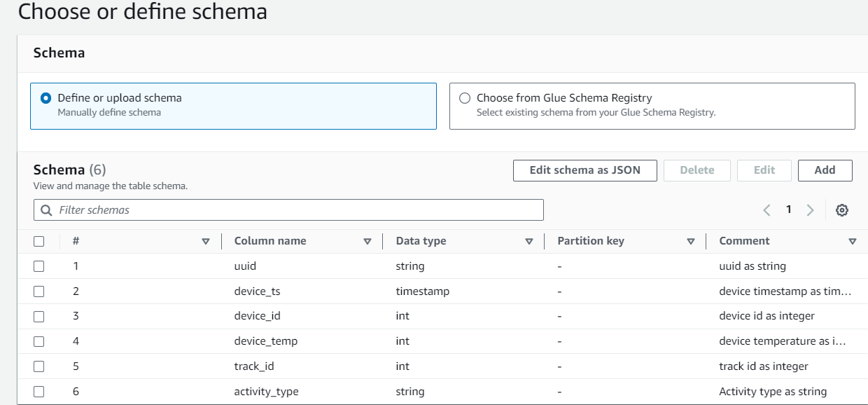Image resolution: width=868 pixels, height=405 pixels.
Task: Sort by Data type arrow
Action: click(529, 241)
